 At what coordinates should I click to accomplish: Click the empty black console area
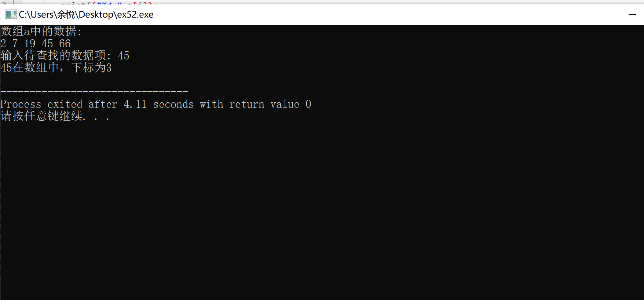click(x=322, y=209)
